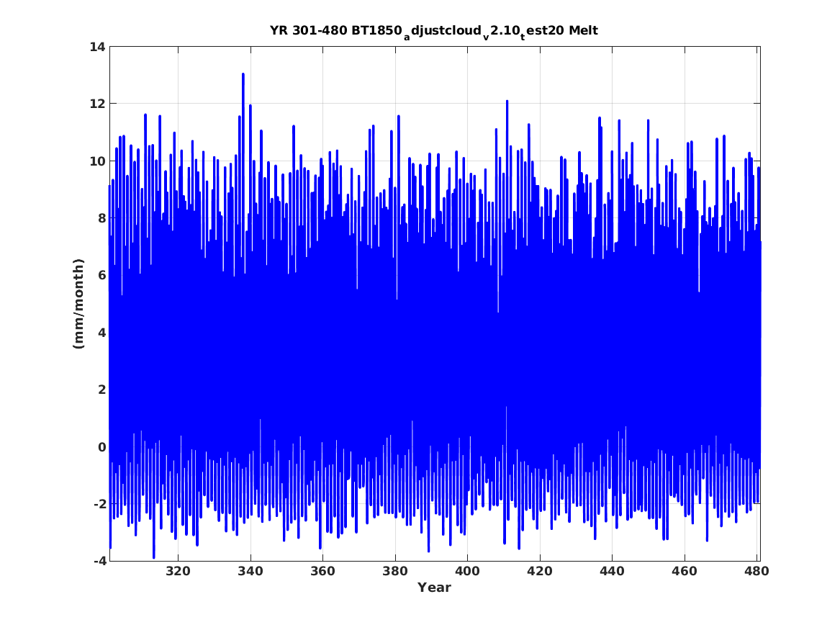Click the plot title 'YR 301-480 BT1850 adjustcloud v2.10 test20 Melt'
This screenshot has width=840, height=630.
point(434,31)
